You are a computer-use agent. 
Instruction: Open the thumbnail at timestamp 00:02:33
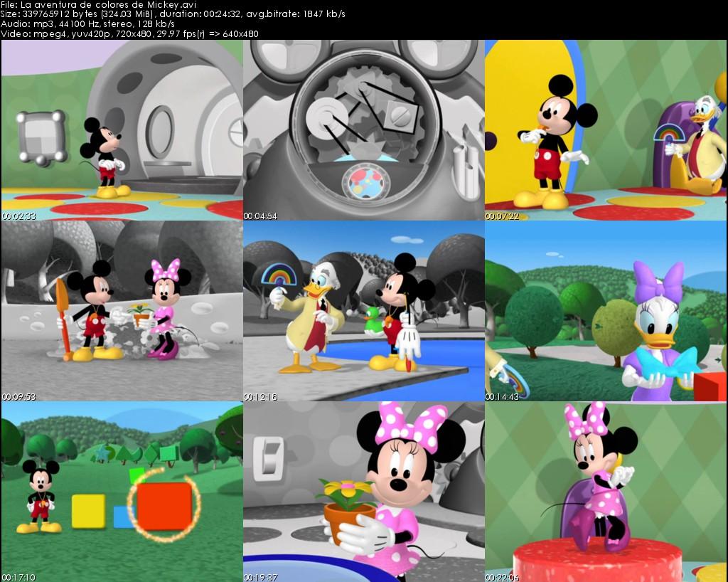click(x=121, y=128)
